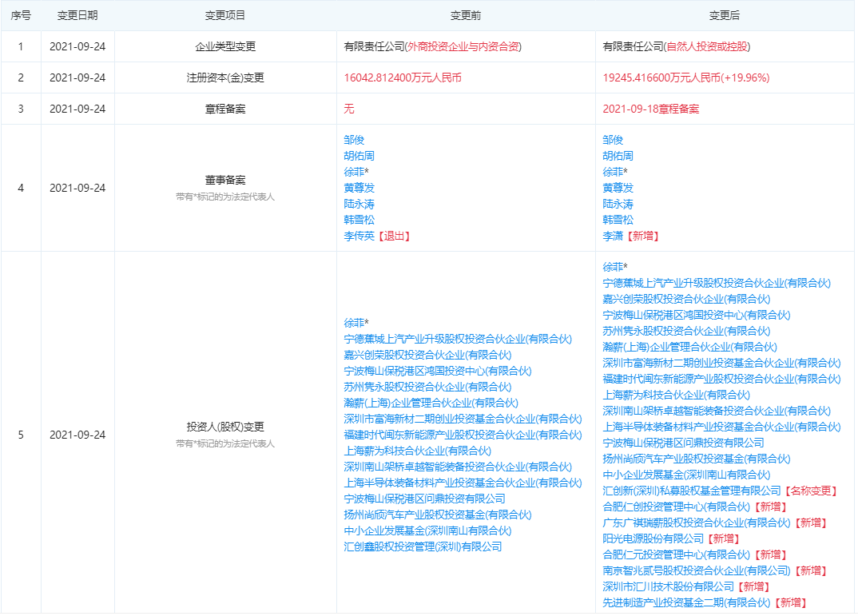Open 深圳市富海新材二期创业投资基金 link under 变更前

pyautogui.click(x=463, y=419)
